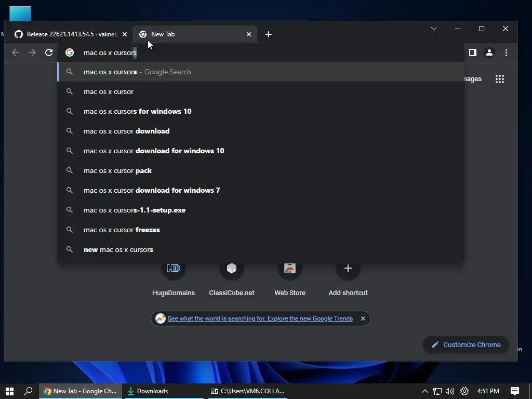Close the New Tab tab
The image size is (532, 399).
[x=249, y=34]
